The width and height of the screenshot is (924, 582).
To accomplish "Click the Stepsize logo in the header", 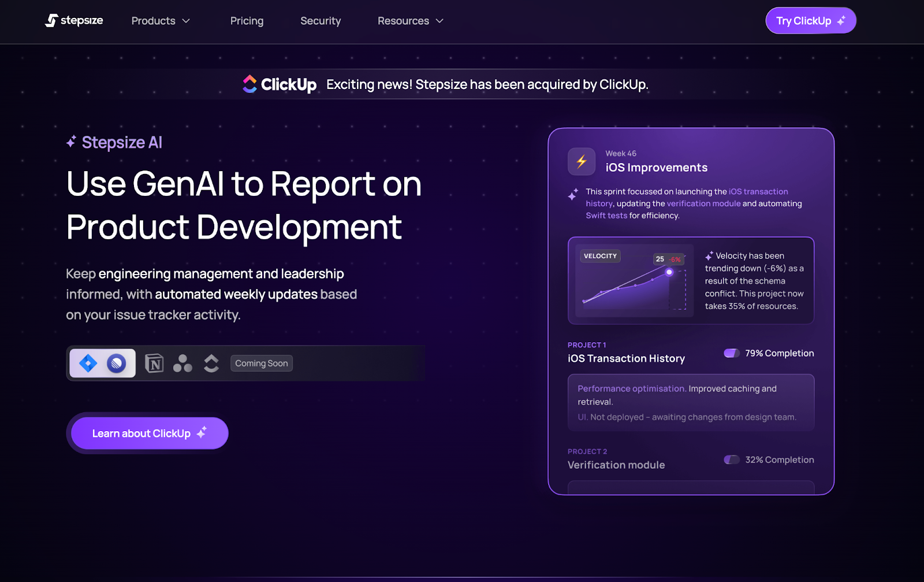I will 74,21.
